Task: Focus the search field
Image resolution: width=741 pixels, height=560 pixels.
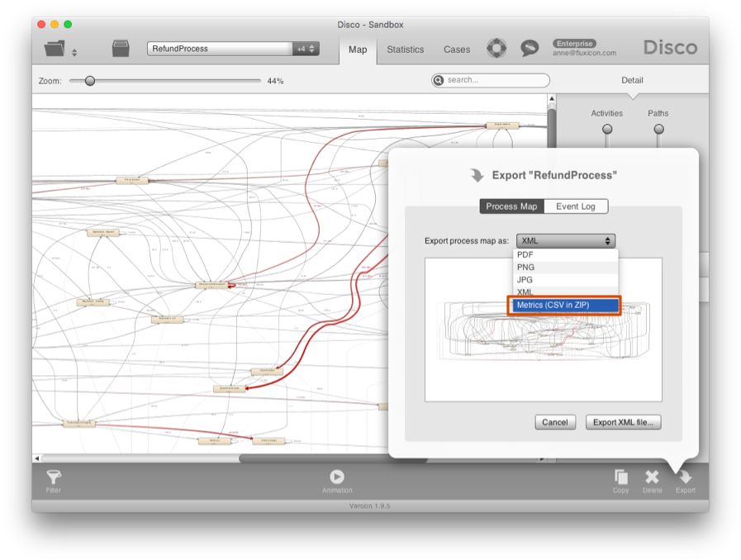Action: [491, 80]
